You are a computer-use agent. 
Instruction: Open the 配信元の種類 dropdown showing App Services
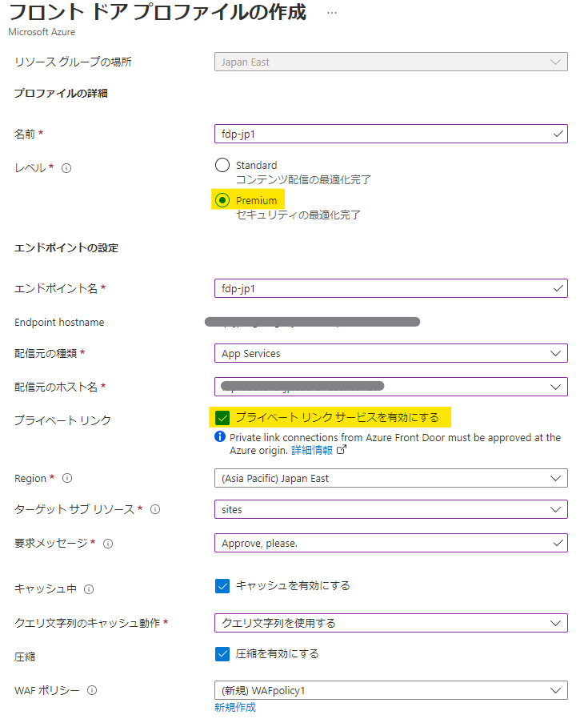tap(390, 353)
